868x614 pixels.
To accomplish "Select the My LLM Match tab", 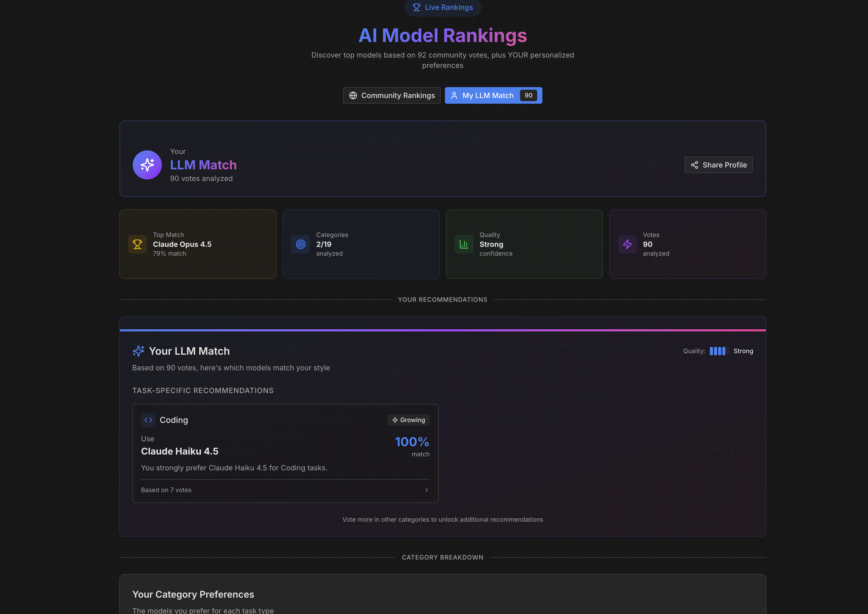I will coord(488,95).
